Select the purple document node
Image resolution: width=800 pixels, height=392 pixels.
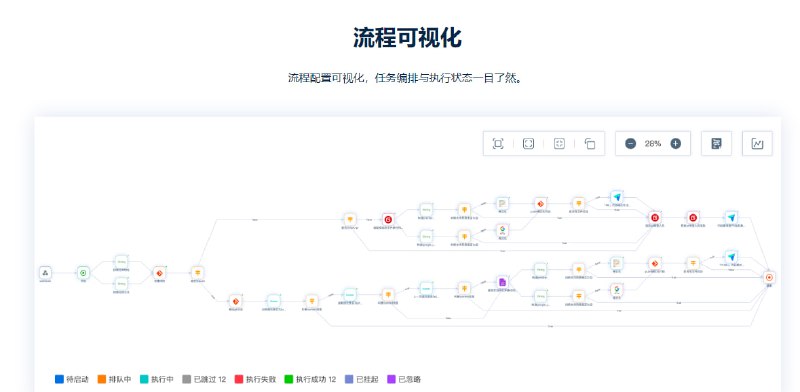[x=502, y=282]
